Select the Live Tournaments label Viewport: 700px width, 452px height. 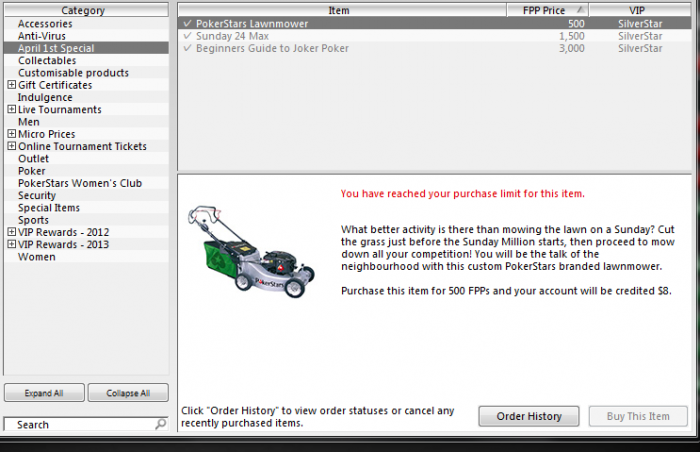tap(59, 109)
